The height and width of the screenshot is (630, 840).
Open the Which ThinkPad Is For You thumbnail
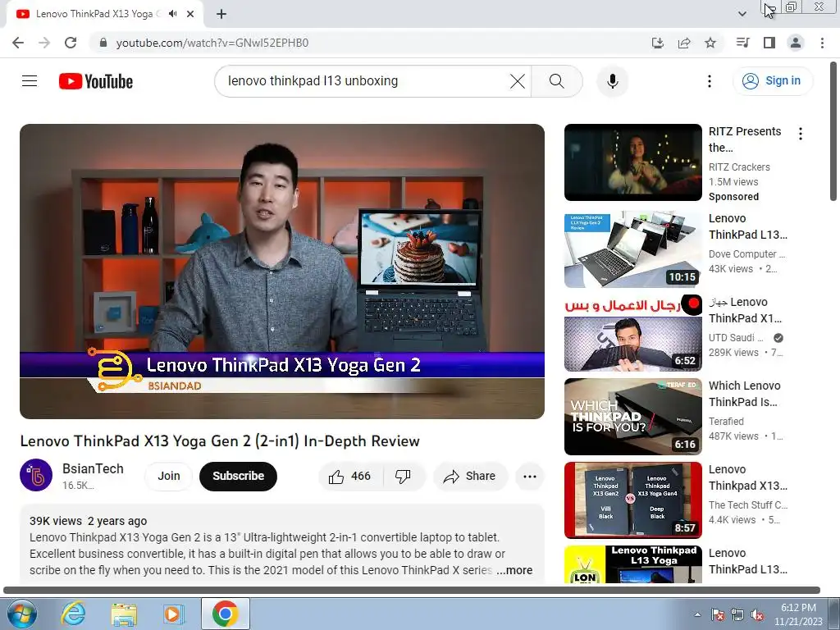pyautogui.click(x=632, y=416)
